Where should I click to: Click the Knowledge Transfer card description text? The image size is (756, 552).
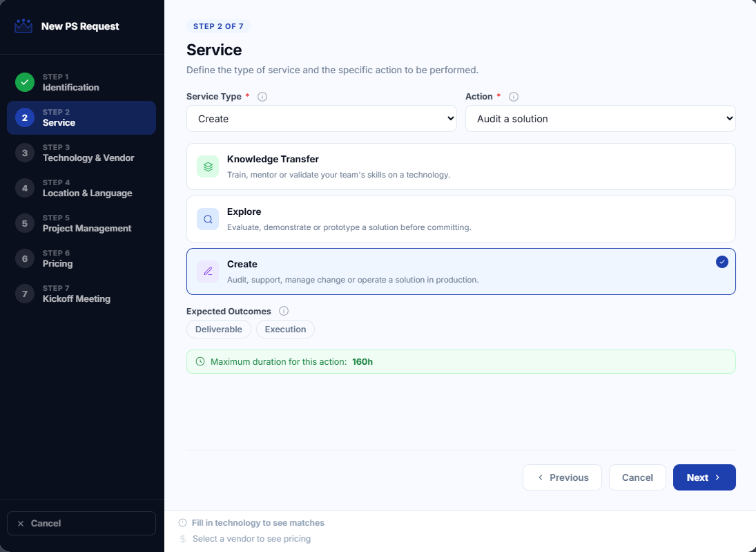coord(338,175)
